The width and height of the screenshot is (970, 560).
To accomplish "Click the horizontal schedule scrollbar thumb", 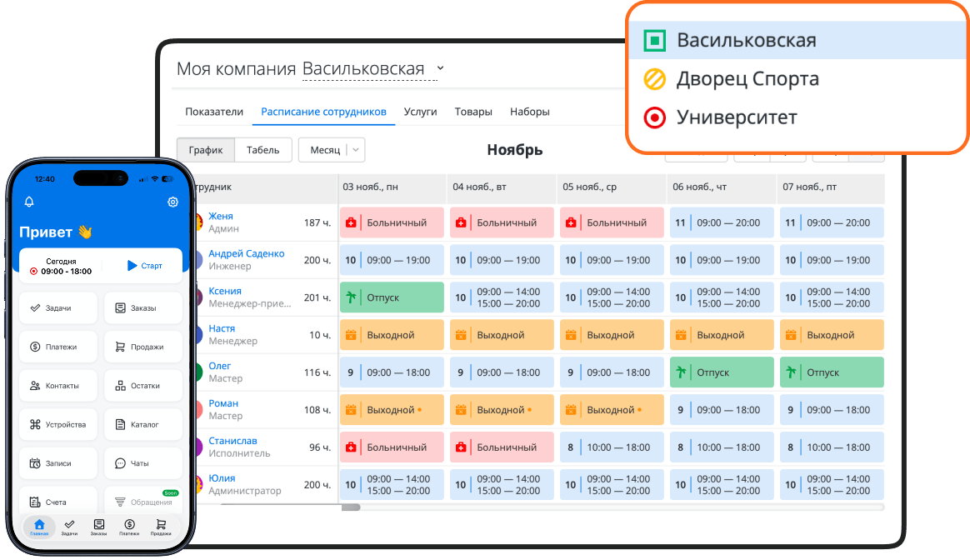I will pos(351,507).
